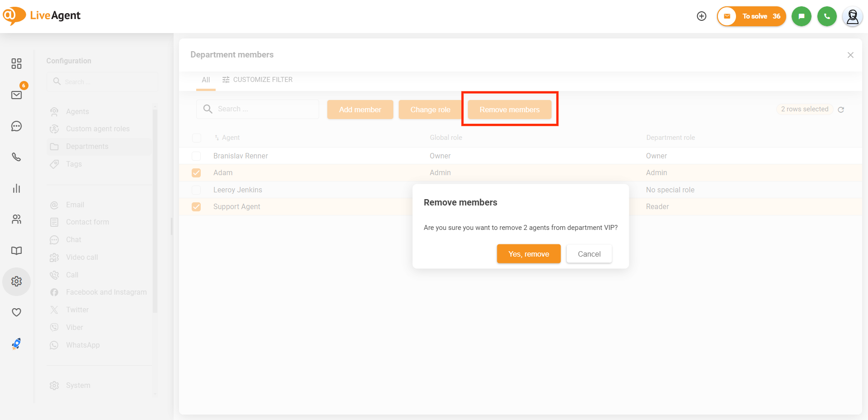Click the green phone button in header
The width and height of the screenshot is (868, 420).
(x=827, y=16)
